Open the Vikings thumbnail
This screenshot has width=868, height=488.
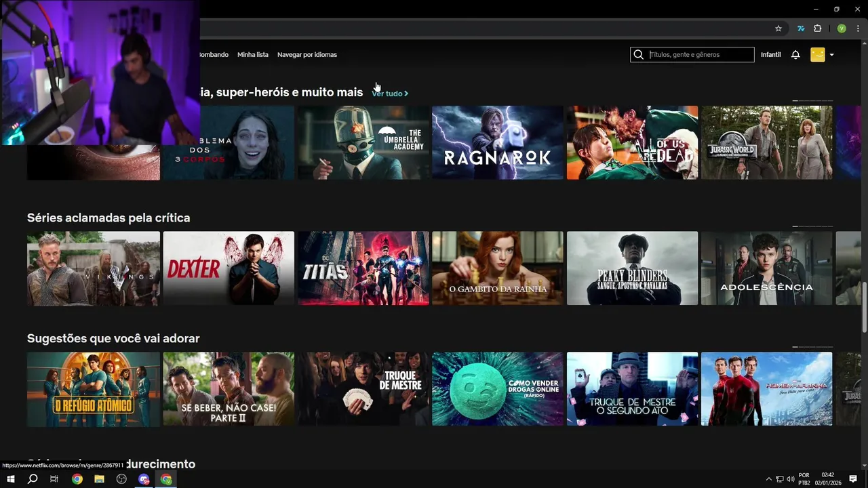[x=94, y=268]
